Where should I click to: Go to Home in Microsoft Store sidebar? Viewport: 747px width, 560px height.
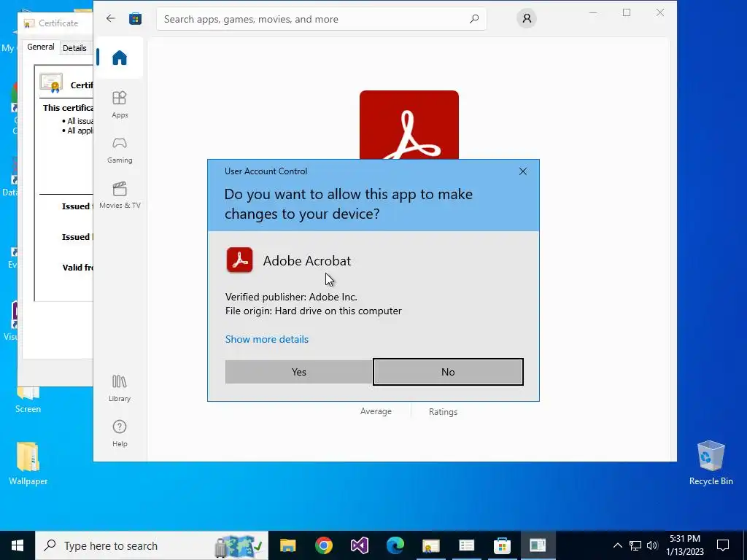click(x=120, y=58)
